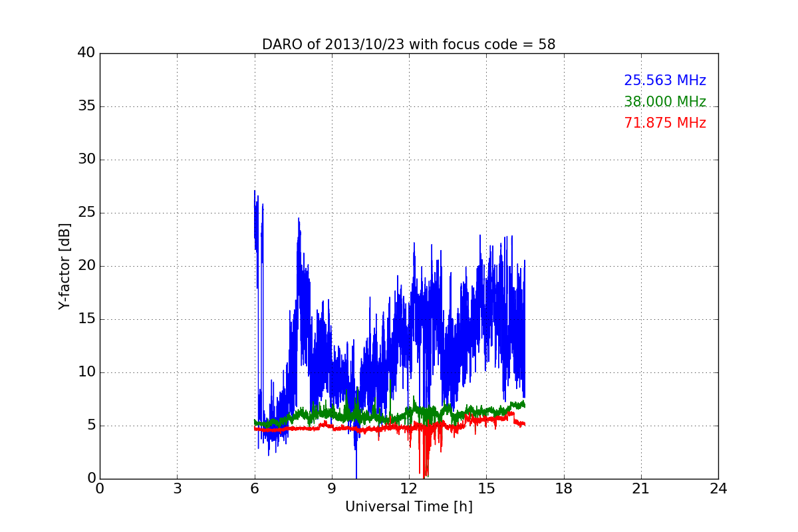Click the 'Universal Time [h]' axis label

pos(409,507)
